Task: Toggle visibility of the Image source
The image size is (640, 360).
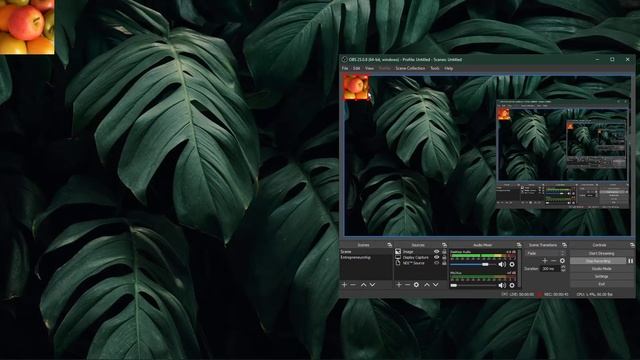Action: pos(436,252)
